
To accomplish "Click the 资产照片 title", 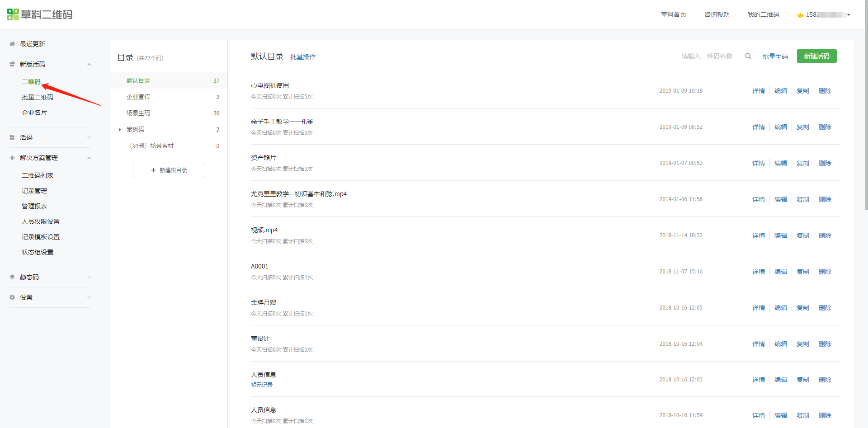I will click(x=264, y=158).
